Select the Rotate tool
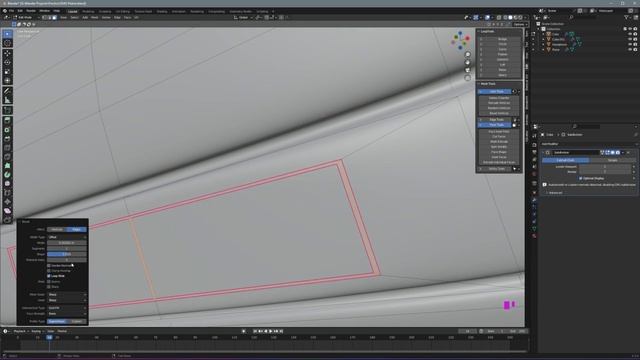Image resolution: width=640 pixels, height=360 pixels. tap(7, 62)
